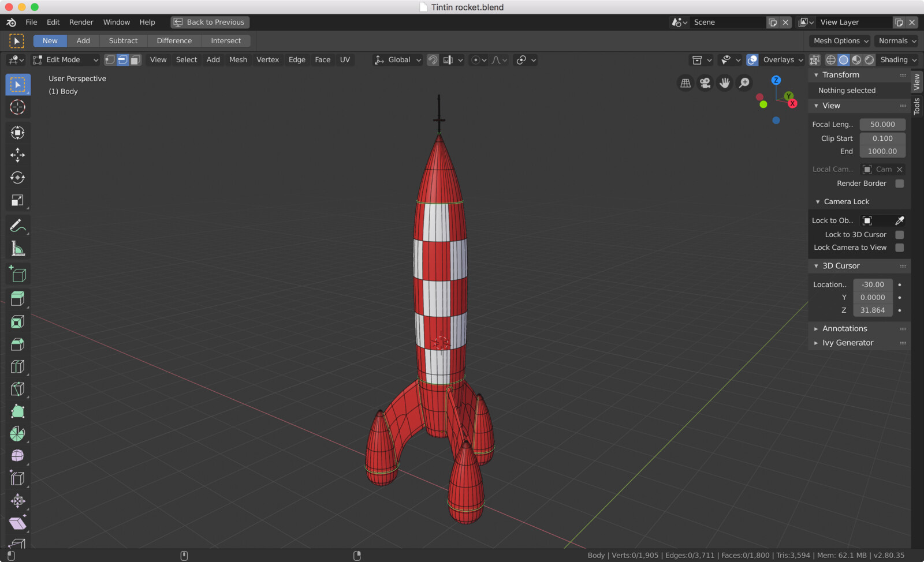Image resolution: width=924 pixels, height=562 pixels.
Task: Select the Shrink/Fatten tool
Action: pos(18,501)
